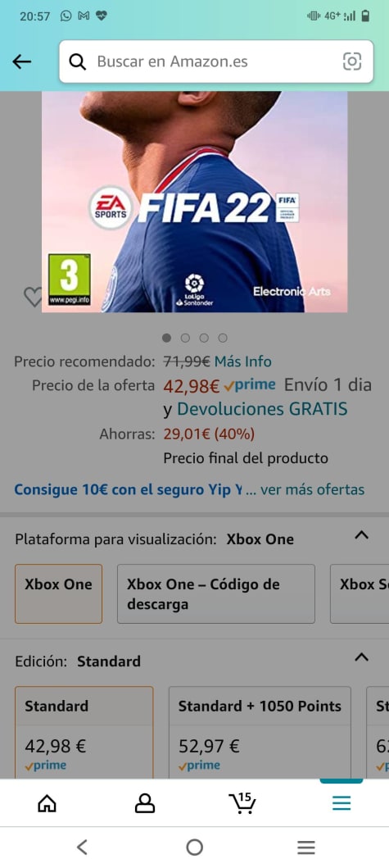Select Xbox One platform option
Image resolution: width=389 pixels, height=868 pixels.
(59, 594)
